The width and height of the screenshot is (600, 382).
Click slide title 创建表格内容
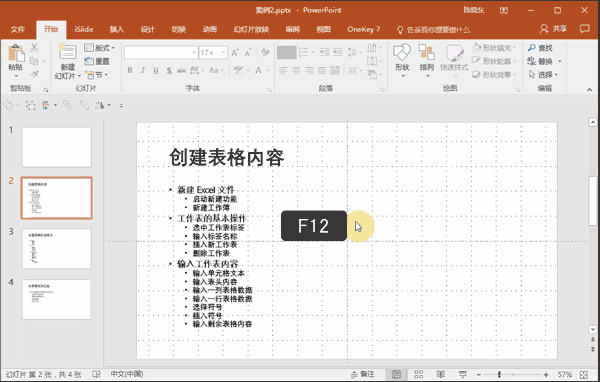click(227, 157)
